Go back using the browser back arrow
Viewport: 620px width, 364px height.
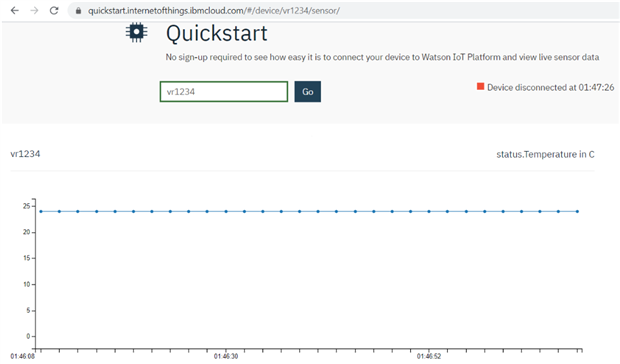click(x=15, y=11)
